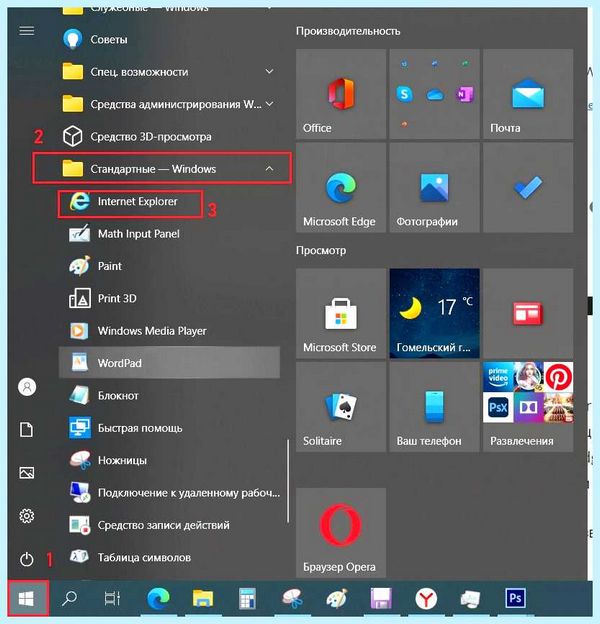Open Pinterest in Развлечения folder
Viewport: 600px width, 624px height.
tap(559, 376)
